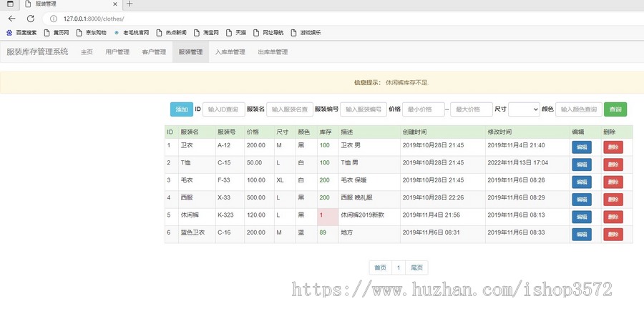Open the 京东购物 bookmark
The width and height of the screenshot is (644, 314).
click(91, 33)
